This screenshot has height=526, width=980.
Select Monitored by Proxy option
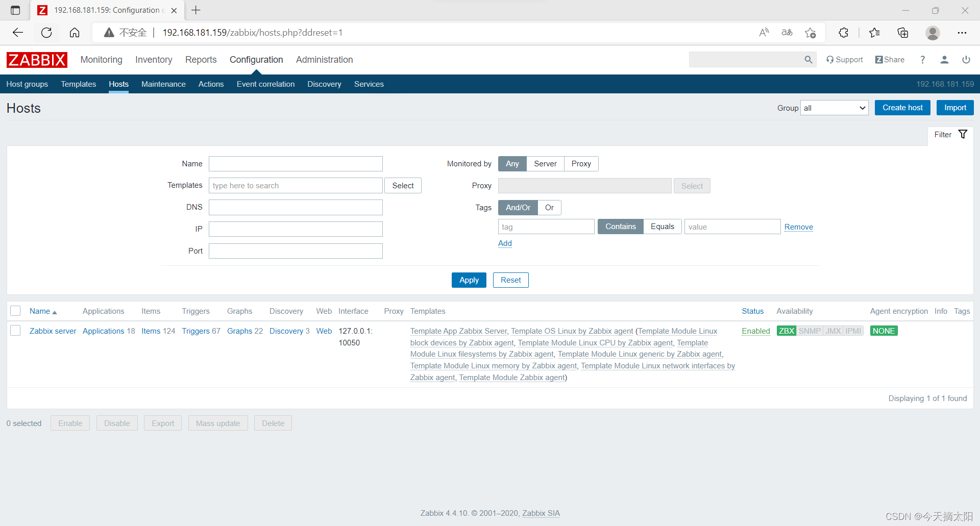point(581,164)
